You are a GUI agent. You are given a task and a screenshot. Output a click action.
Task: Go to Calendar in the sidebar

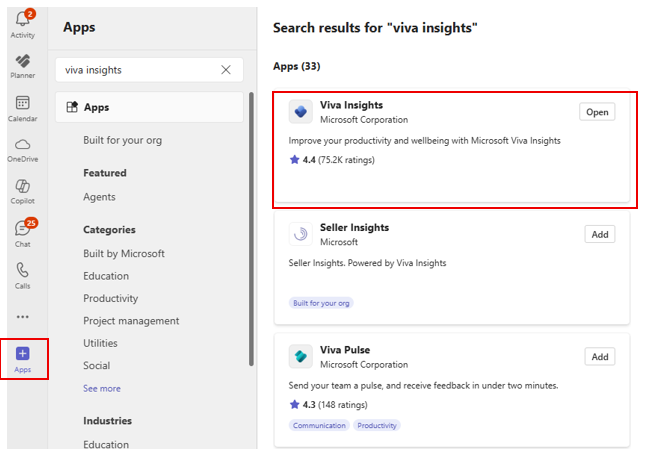click(22, 107)
